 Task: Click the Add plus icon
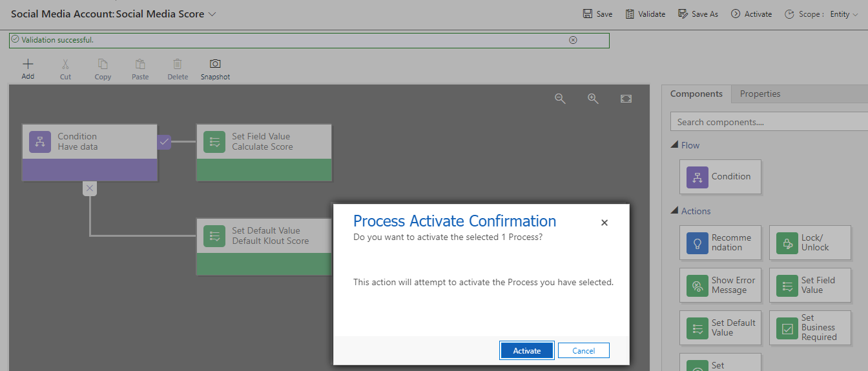[28, 64]
